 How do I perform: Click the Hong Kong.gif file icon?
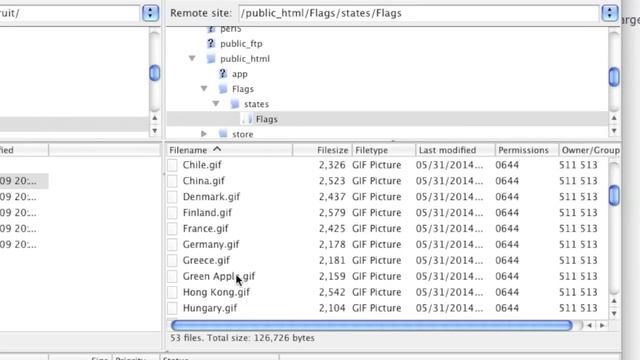pyautogui.click(x=172, y=292)
